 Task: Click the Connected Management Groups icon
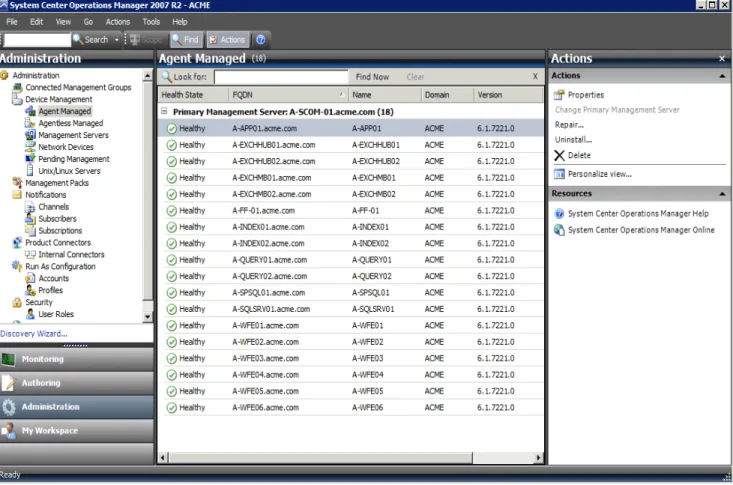point(17,87)
